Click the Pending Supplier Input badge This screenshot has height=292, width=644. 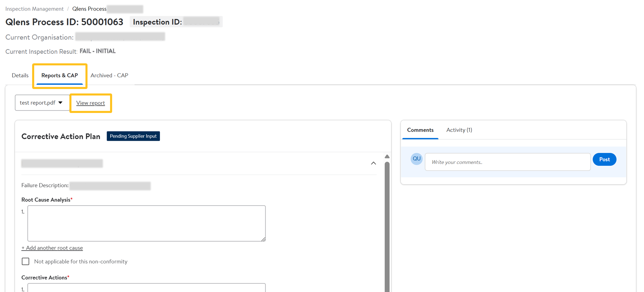[133, 136]
